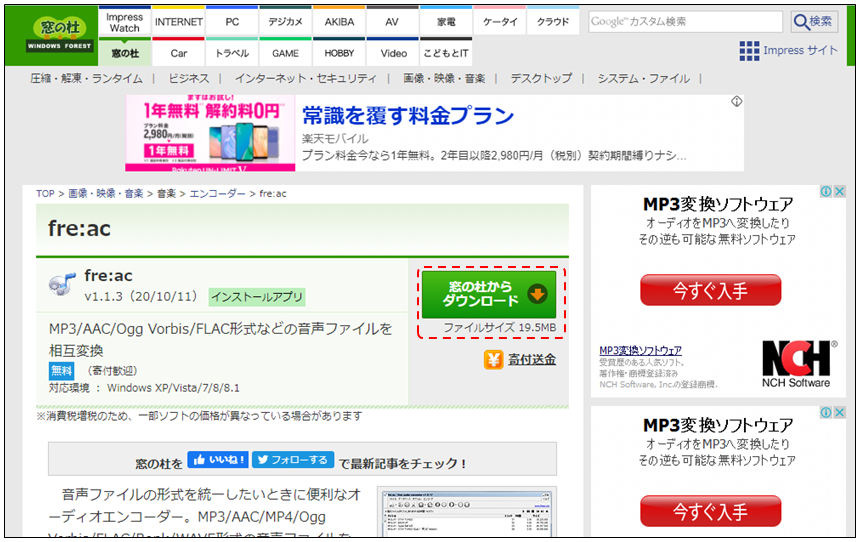This screenshot has width=860, height=542.
Task: Click the インストールアプリ label
Action: coord(257,297)
